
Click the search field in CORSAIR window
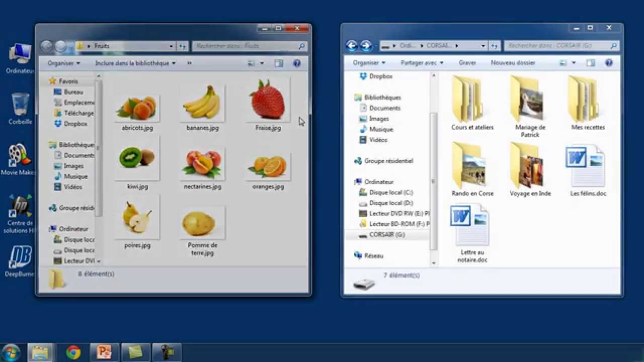pyautogui.click(x=562, y=46)
